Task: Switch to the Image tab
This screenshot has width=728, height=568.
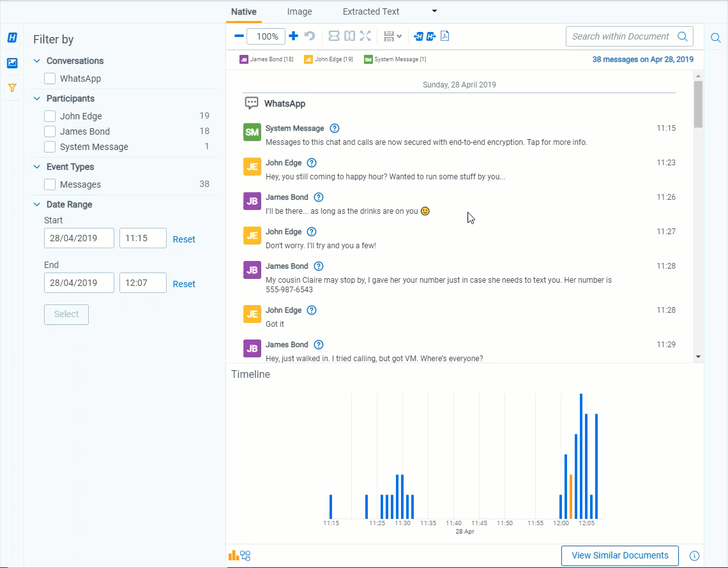Action: 300,11
